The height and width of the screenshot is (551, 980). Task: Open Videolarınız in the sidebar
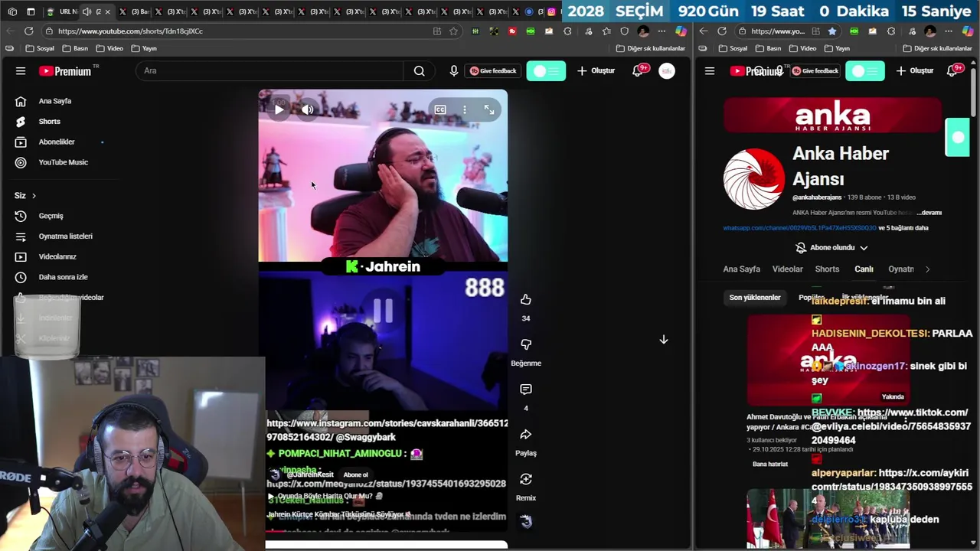(57, 257)
